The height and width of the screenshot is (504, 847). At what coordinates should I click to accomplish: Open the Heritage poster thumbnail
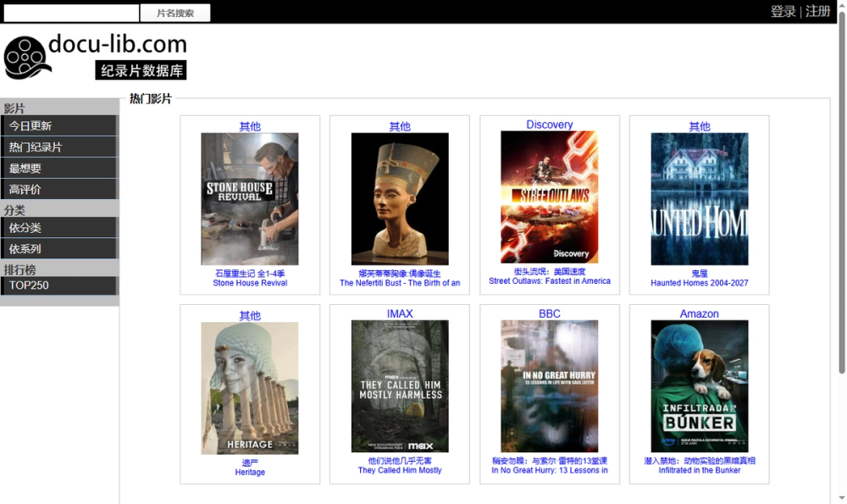tap(250, 388)
